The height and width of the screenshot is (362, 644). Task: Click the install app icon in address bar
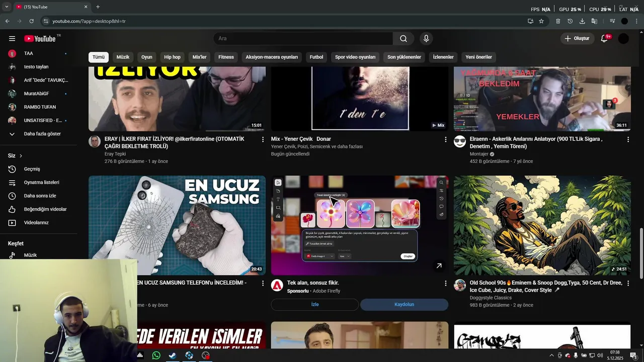pyautogui.click(x=530, y=21)
